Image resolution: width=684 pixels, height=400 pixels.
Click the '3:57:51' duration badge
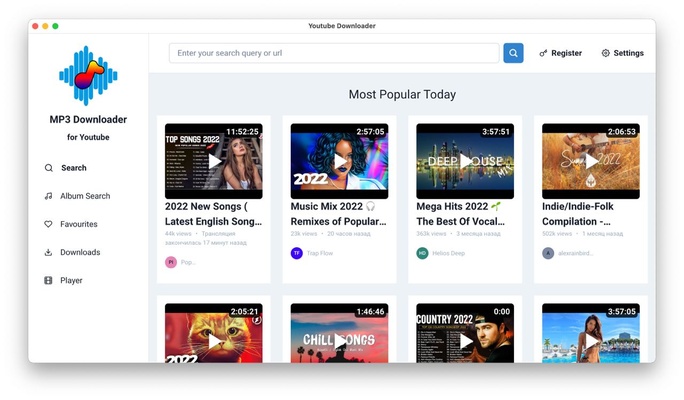(496, 132)
